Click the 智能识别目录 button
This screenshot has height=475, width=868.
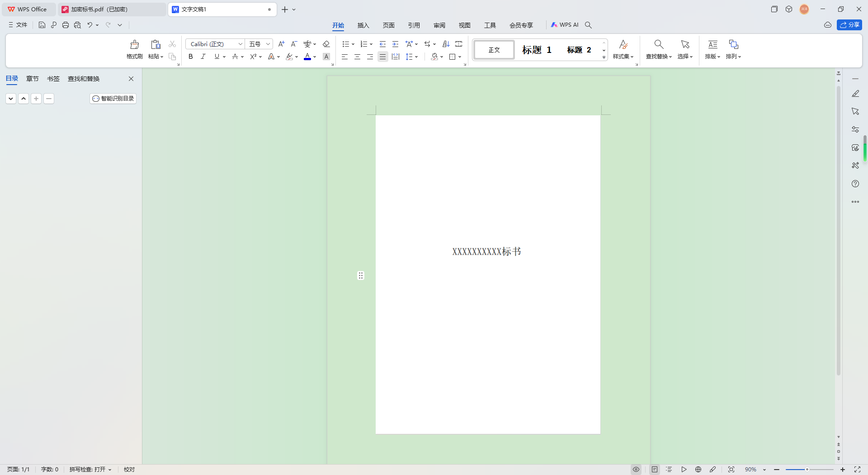point(113,99)
